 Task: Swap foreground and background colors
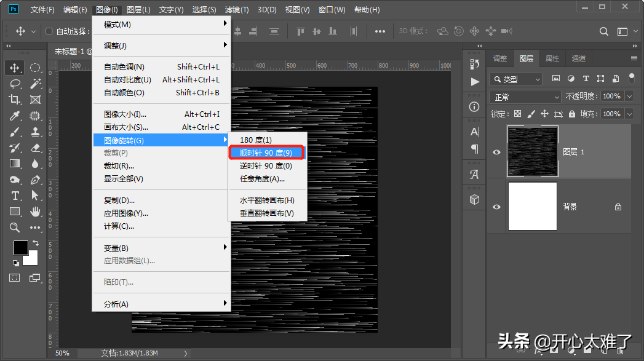pyautogui.click(x=36, y=243)
